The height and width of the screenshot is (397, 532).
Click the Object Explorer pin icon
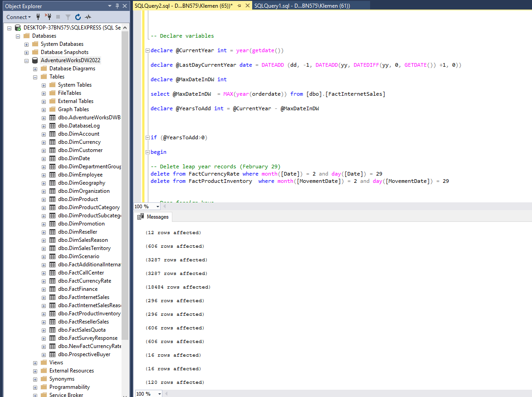pos(117,6)
